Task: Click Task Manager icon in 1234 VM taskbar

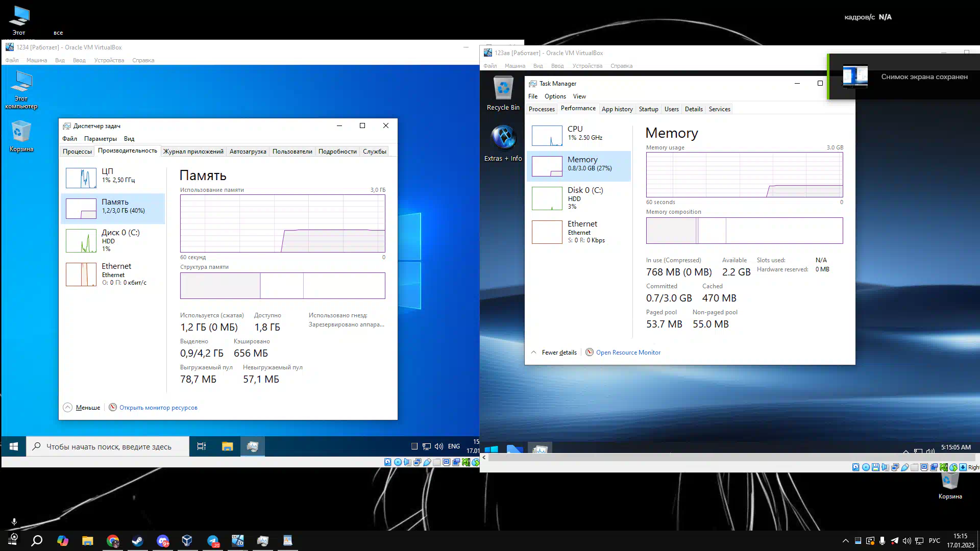Action: pyautogui.click(x=253, y=446)
